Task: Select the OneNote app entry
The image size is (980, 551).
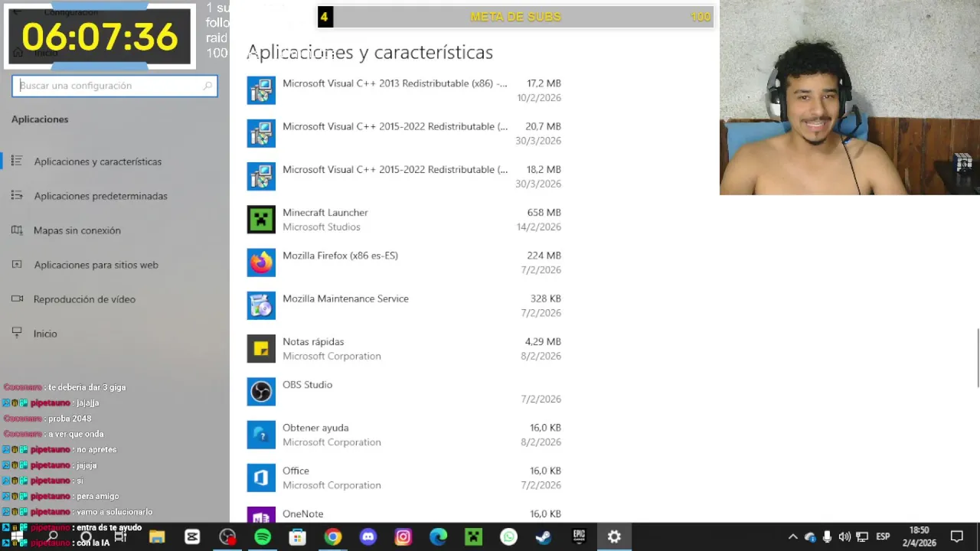Action: click(404, 515)
